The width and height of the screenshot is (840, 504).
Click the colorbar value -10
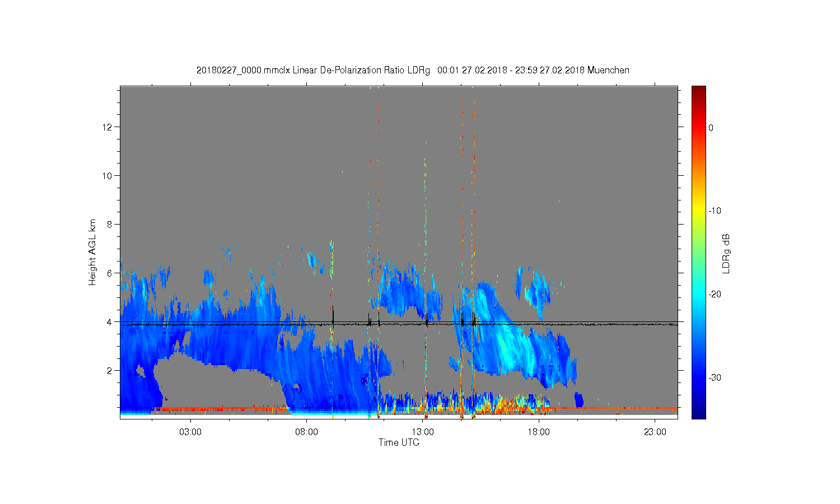pyautogui.click(x=715, y=211)
